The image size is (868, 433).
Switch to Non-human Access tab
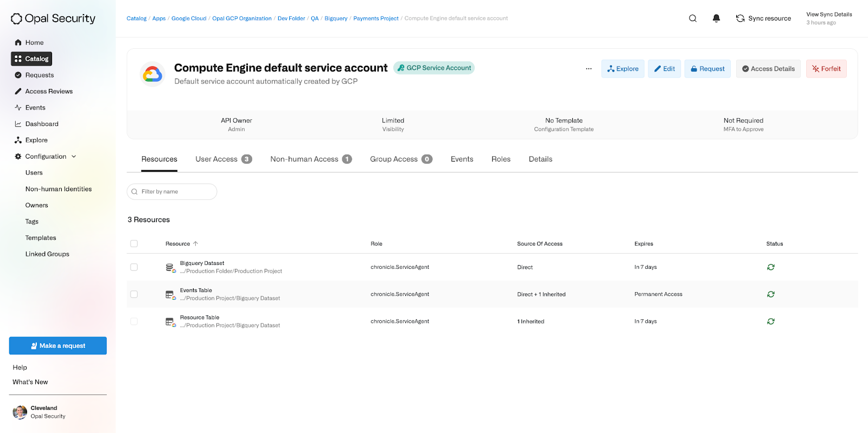tap(311, 159)
